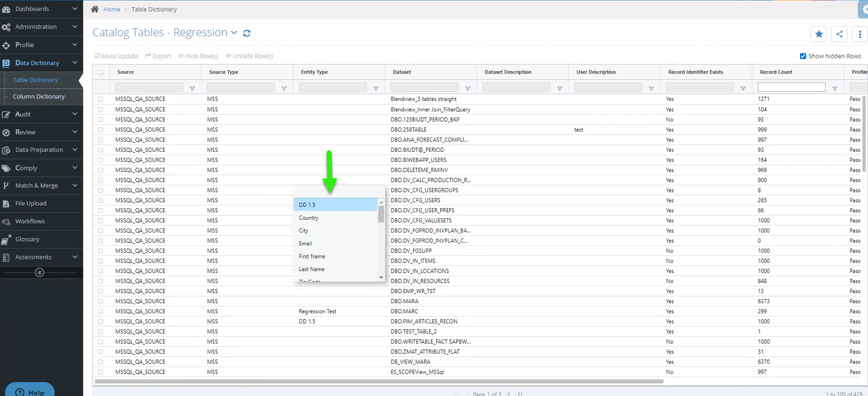This screenshot has width=868, height=396.
Task: Click the Dataset filter input field
Action: (x=424, y=87)
